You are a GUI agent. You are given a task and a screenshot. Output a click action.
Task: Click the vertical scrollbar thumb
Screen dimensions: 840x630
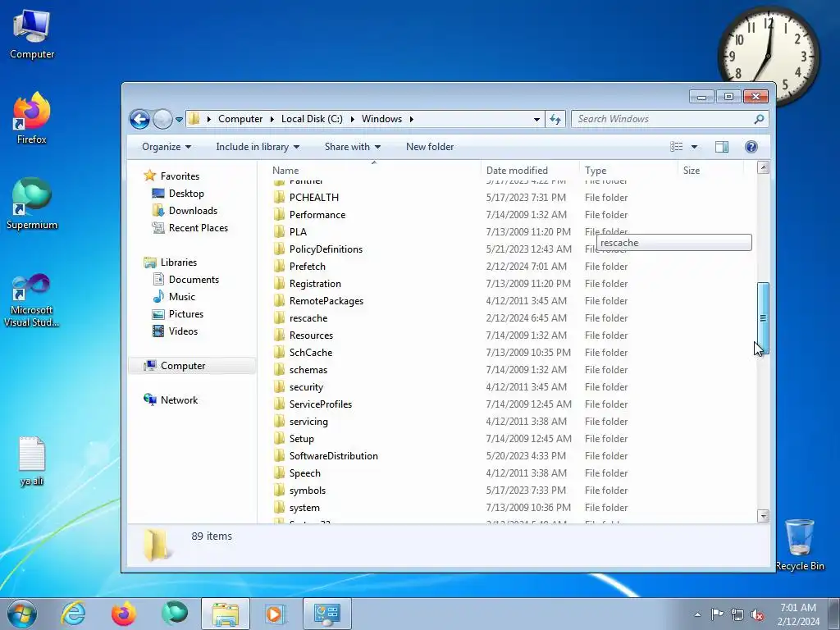pos(763,318)
